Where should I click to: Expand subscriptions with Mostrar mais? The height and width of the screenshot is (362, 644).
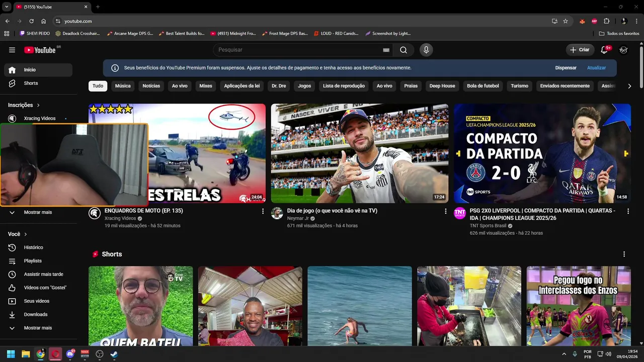pyautogui.click(x=38, y=212)
